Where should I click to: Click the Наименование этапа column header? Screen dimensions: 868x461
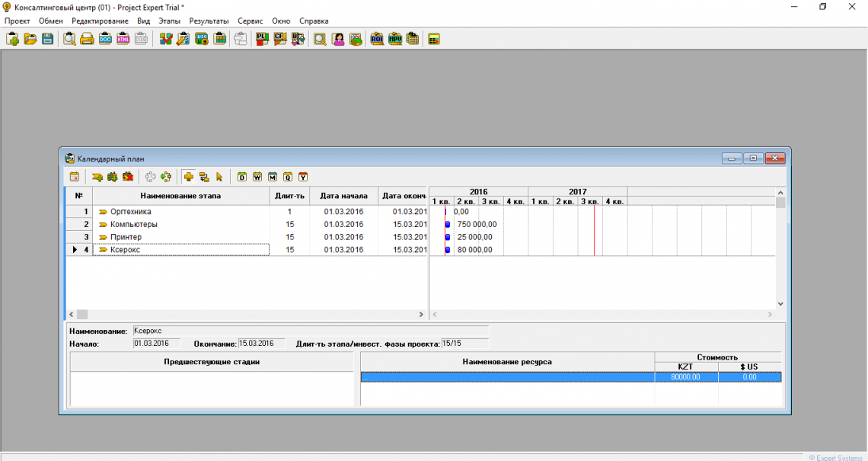180,196
